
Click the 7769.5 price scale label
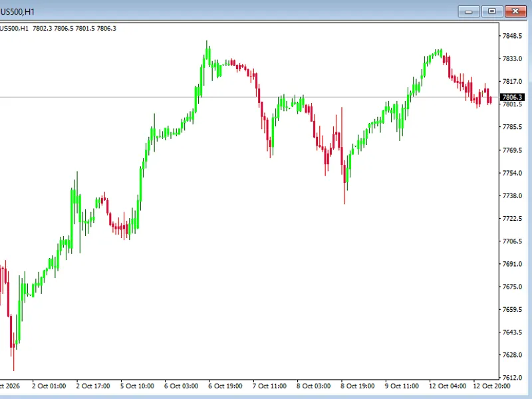click(512, 150)
